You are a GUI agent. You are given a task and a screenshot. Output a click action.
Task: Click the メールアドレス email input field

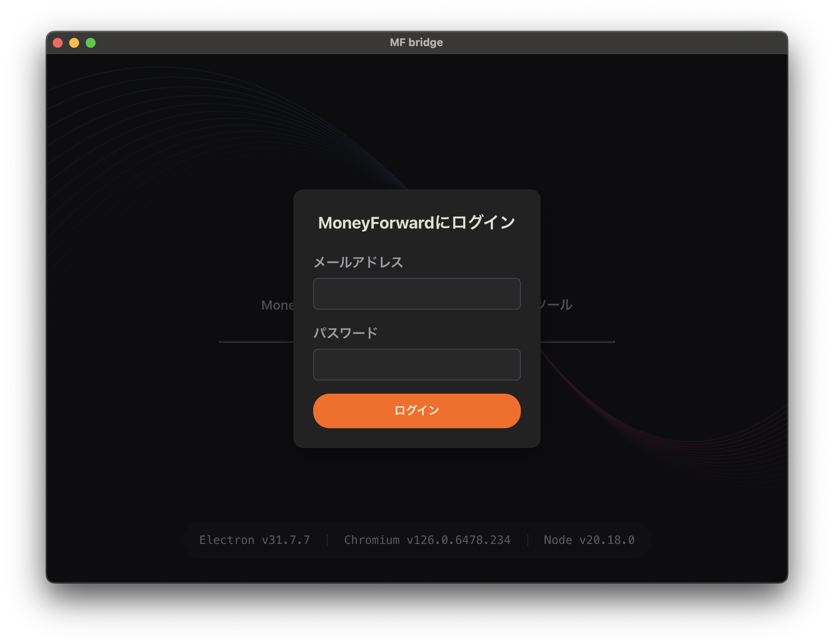point(417,294)
